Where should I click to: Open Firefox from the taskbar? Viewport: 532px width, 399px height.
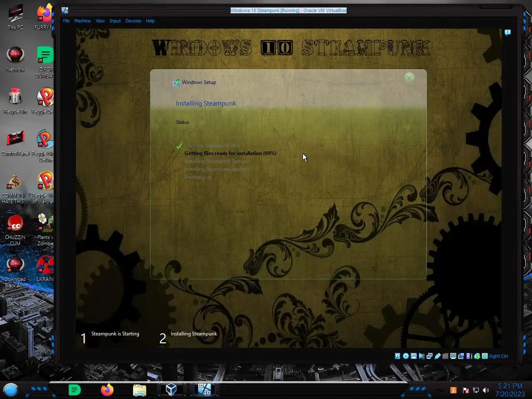[107, 390]
